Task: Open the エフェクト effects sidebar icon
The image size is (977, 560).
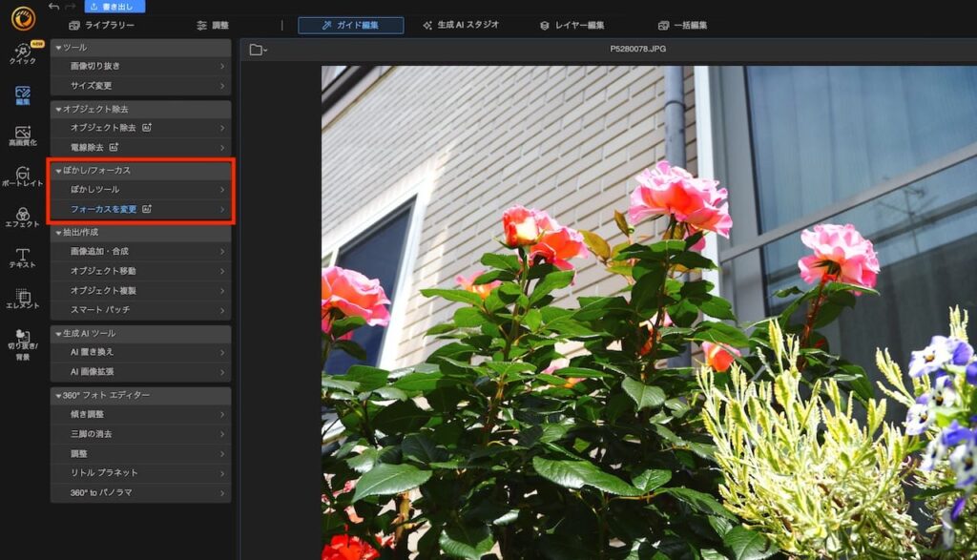Action: 23,218
